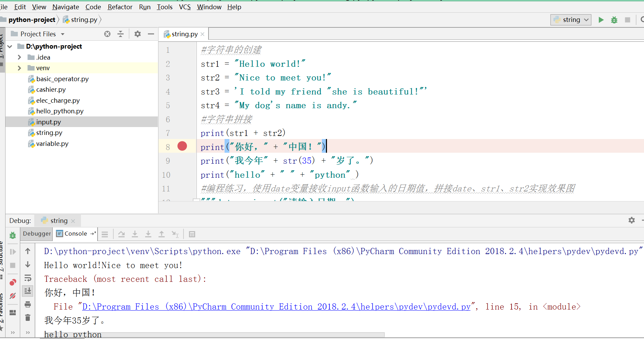Click line 9 print statement in editor
Screen dimensions: 644x339
(287, 161)
